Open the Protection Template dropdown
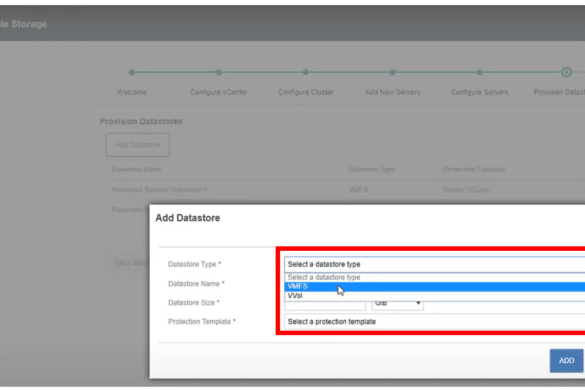Screen dimensions: 585x390 435,322
